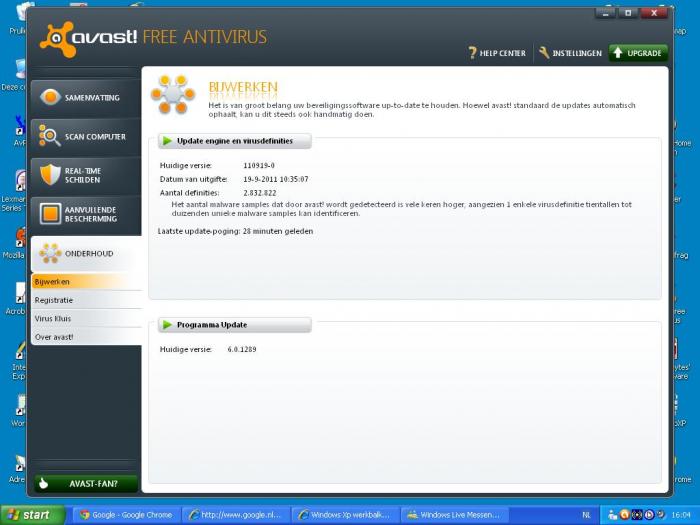Click the NL language indicator in taskbar
The width and height of the screenshot is (700, 525).
[587, 515]
